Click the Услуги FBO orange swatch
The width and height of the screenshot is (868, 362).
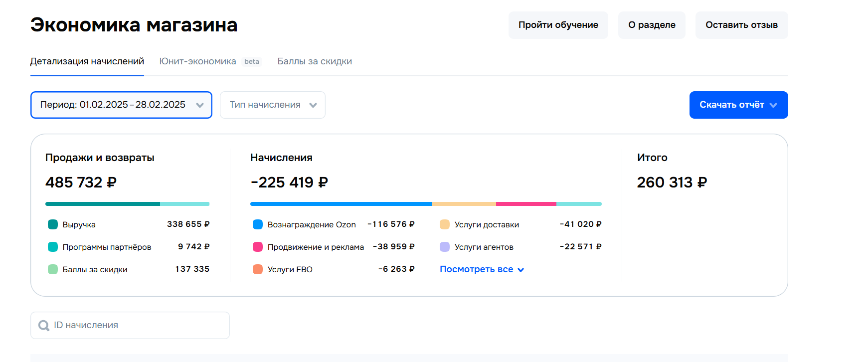pos(258,269)
